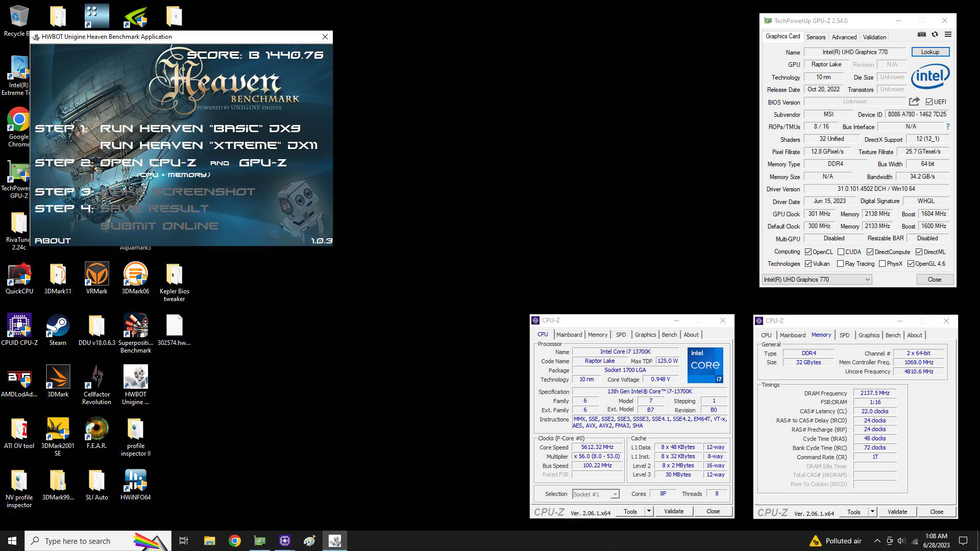Open the 3DMark desktop shortcut
This screenshot has width=980, height=551.
tap(58, 381)
